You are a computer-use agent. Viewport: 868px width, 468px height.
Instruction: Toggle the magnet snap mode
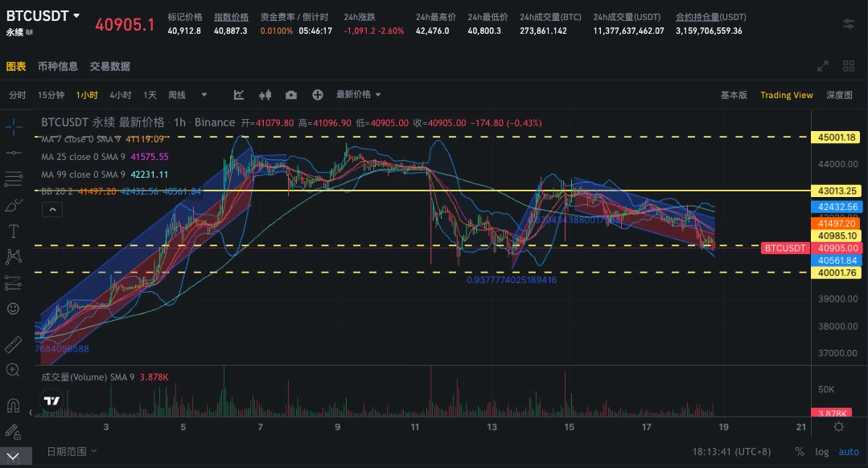13,404
